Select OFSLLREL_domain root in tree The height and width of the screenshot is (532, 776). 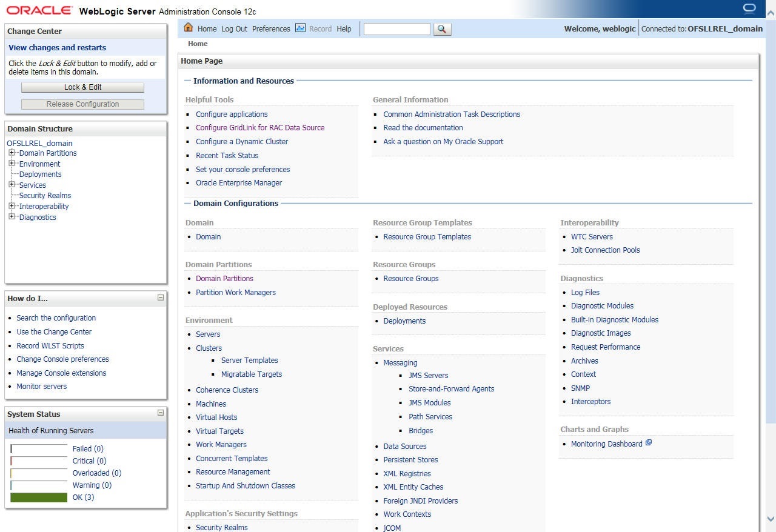coord(39,144)
